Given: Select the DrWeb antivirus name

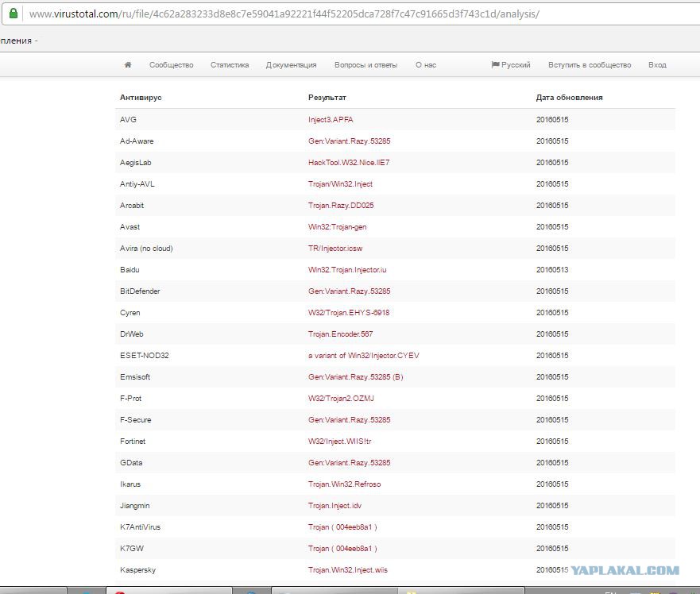Looking at the screenshot, I should (x=132, y=334).
